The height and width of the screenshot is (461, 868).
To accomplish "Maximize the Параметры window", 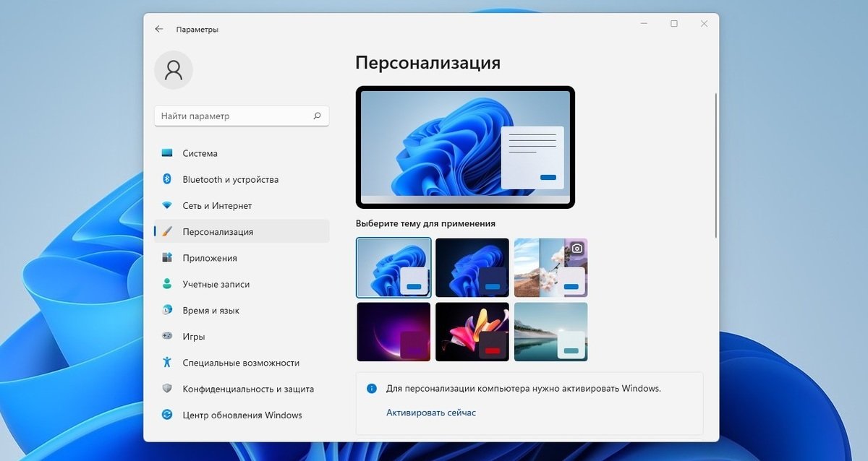I will (x=674, y=24).
